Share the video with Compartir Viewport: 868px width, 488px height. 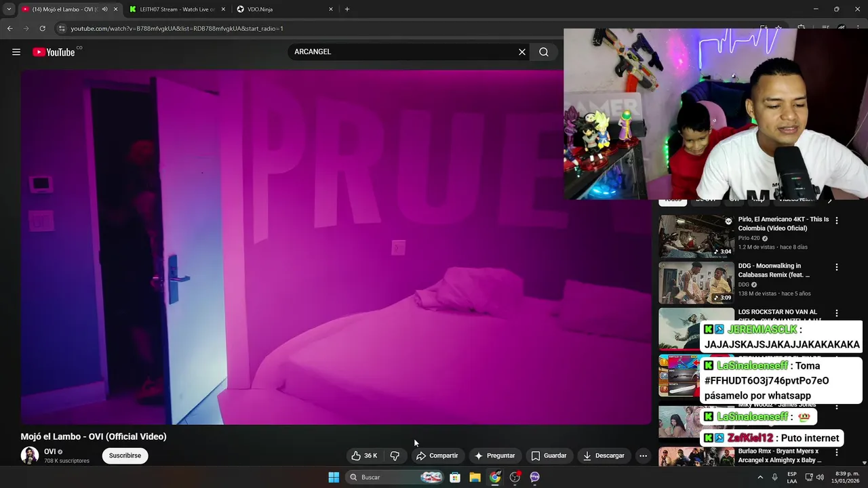(x=437, y=455)
